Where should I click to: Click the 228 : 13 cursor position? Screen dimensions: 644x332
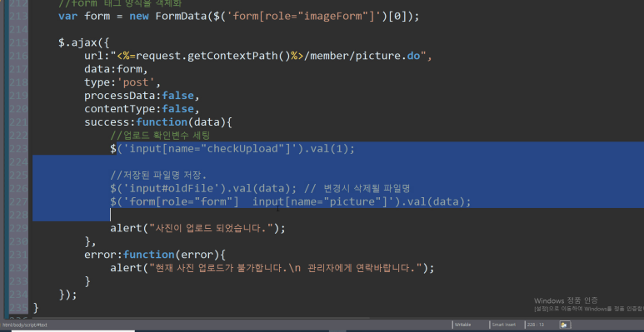(x=535, y=325)
